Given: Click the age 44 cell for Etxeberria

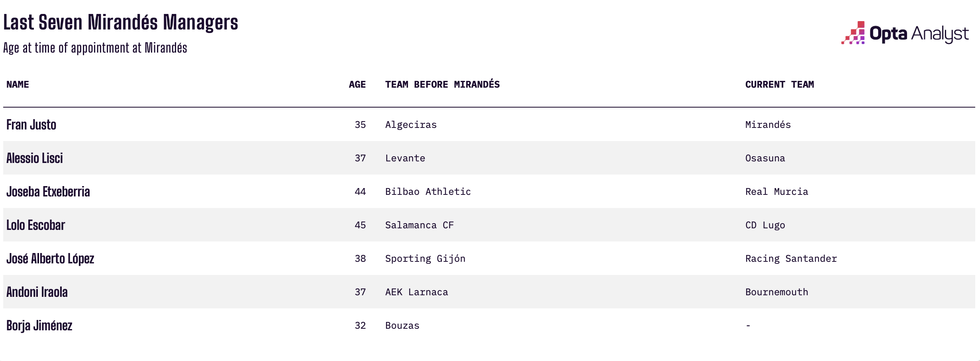Looking at the screenshot, I should (x=360, y=192).
